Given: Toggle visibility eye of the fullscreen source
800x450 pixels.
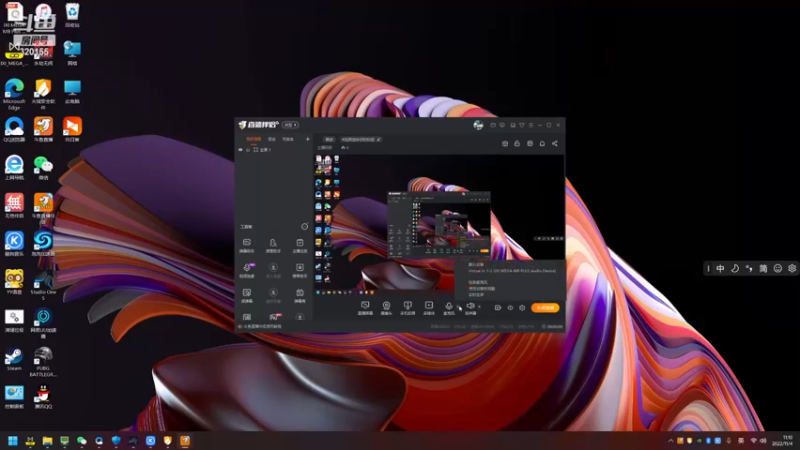Looking at the screenshot, I should (x=240, y=150).
